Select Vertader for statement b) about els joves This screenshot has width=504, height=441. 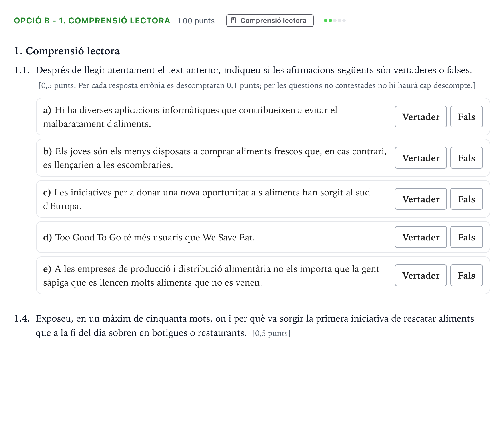(421, 158)
